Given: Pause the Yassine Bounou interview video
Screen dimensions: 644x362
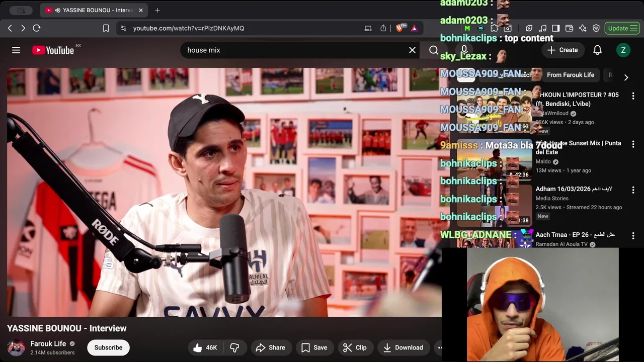Looking at the screenshot, I should (x=224, y=192).
